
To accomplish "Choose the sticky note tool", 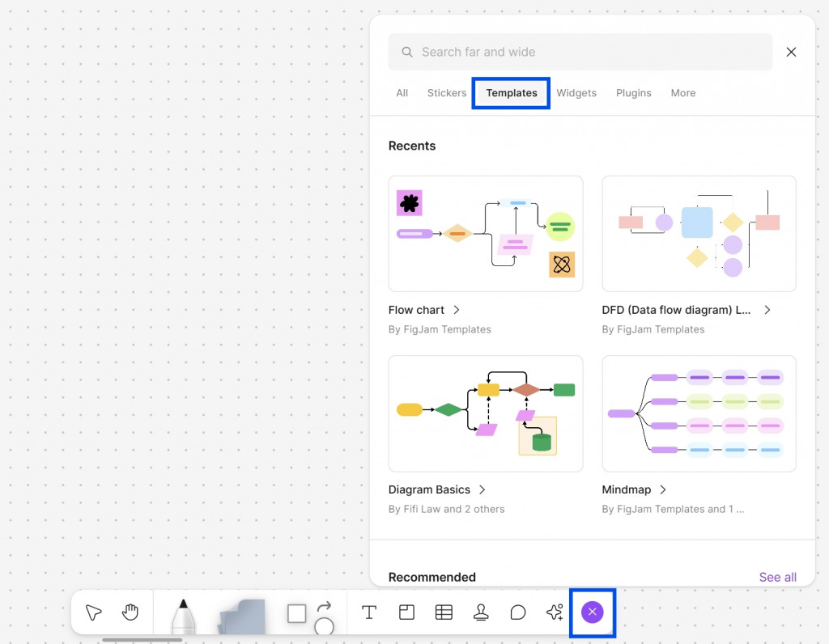I will click(x=242, y=616).
